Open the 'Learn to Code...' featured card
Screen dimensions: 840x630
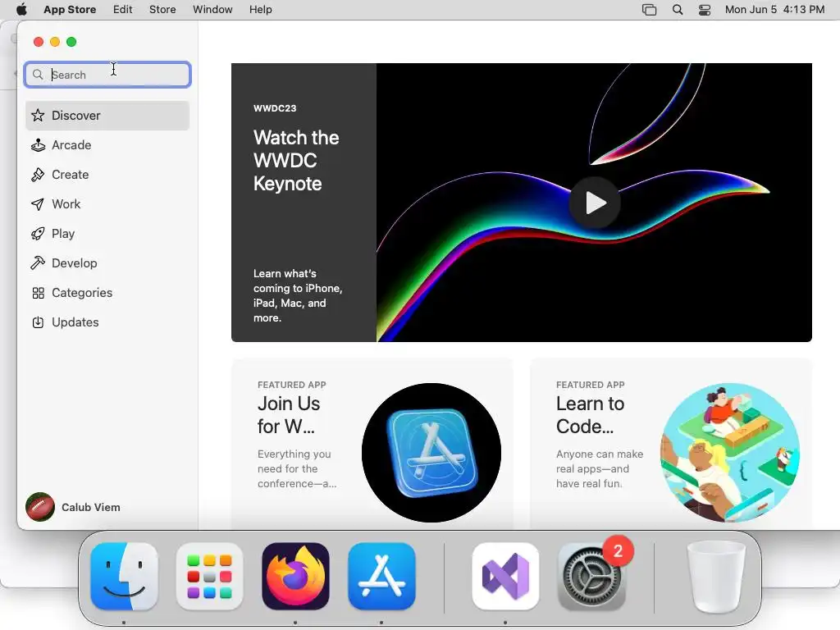(671, 444)
